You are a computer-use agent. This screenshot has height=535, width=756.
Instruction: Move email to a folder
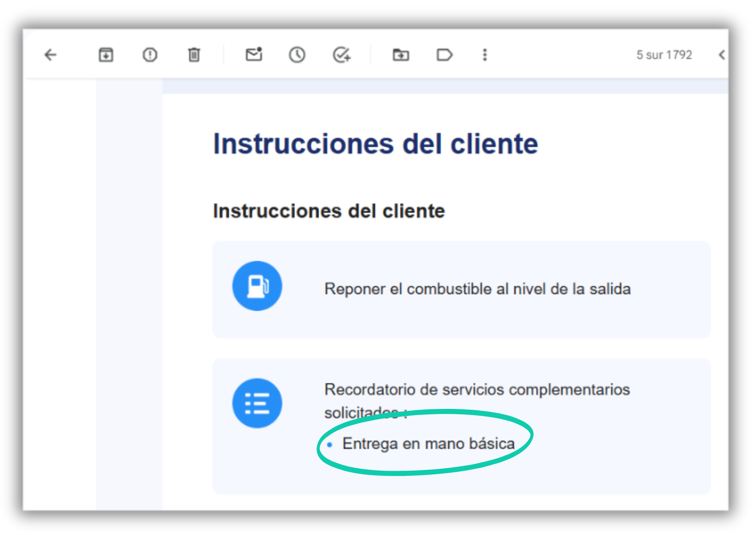[x=401, y=55]
